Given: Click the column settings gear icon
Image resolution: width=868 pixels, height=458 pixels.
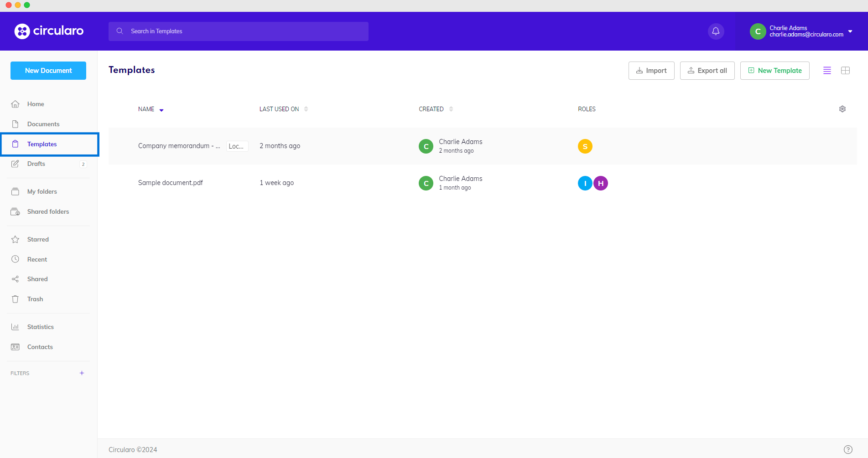Looking at the screenshot, I should [x=842, y=109].
